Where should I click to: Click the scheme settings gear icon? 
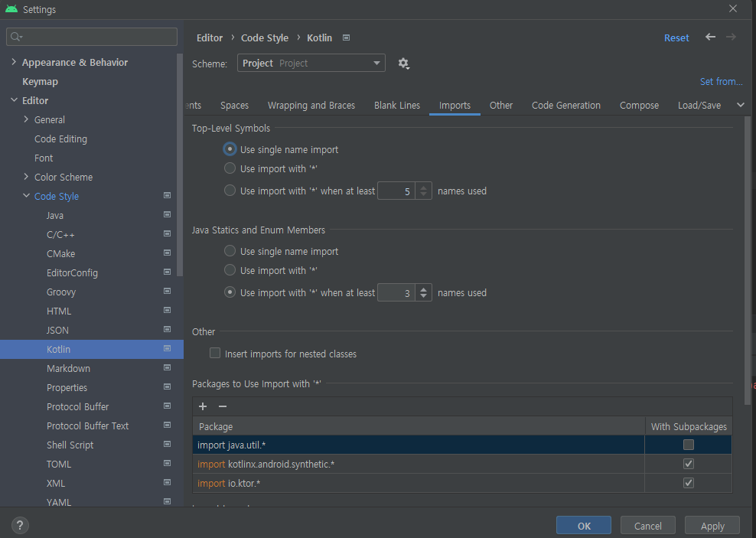pos(403,64)
